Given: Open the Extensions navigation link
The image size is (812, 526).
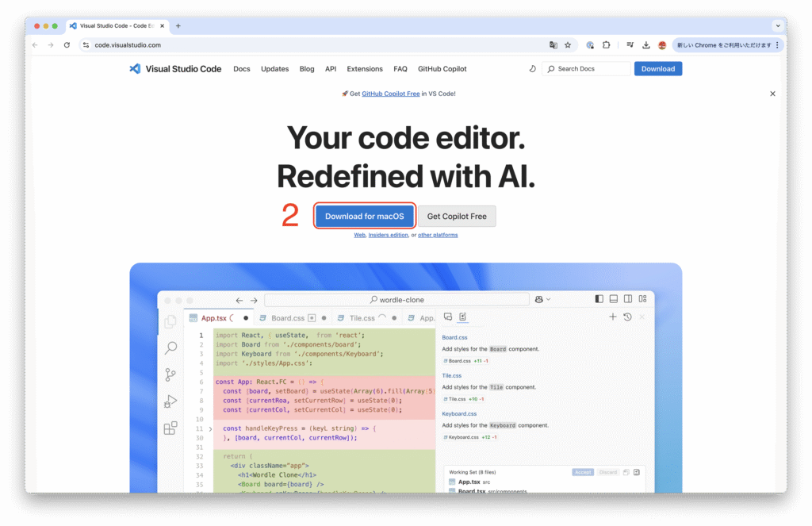Looking at the screenshot, I should (x=365, y=69).
